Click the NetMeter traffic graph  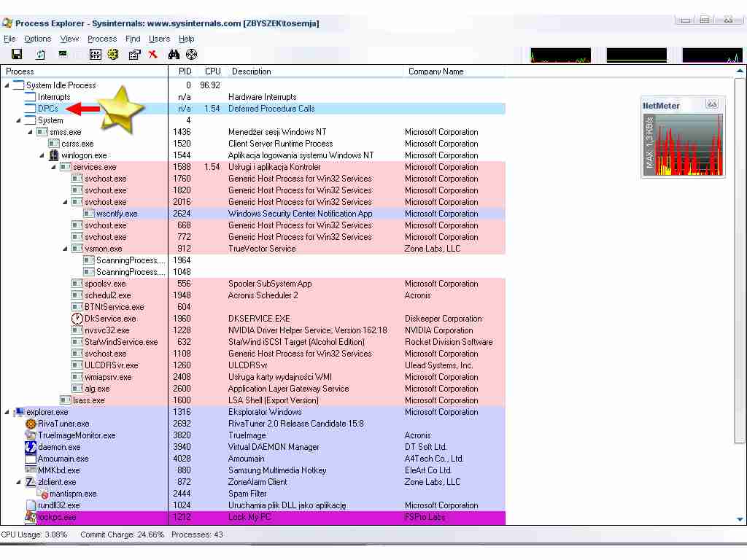coord(684,145)
